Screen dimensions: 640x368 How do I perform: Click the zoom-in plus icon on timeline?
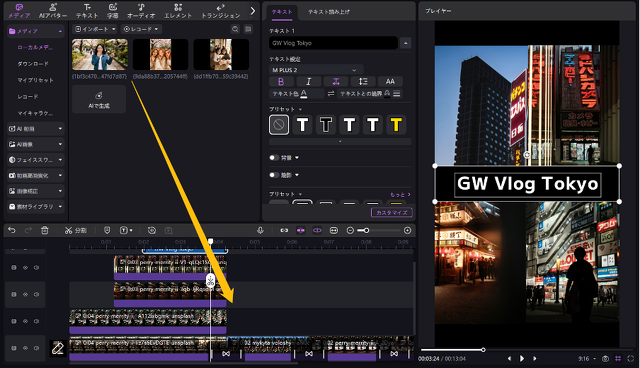(407, 231)
